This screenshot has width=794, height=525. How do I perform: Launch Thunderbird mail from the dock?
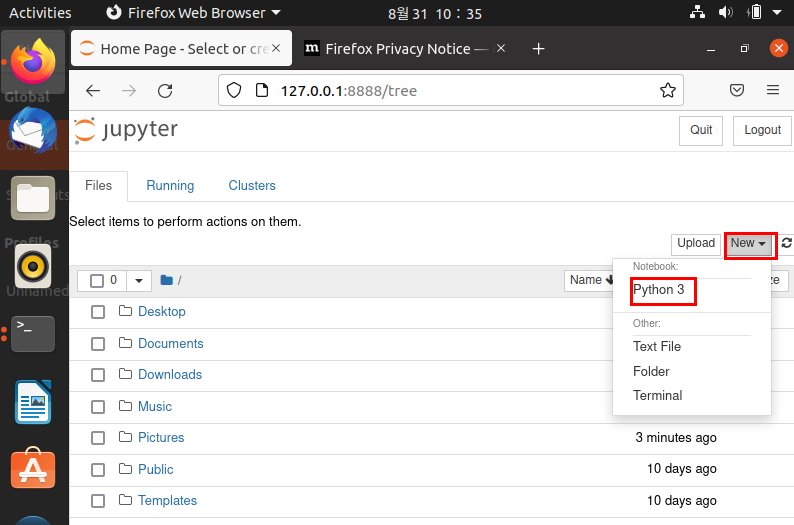33,130
